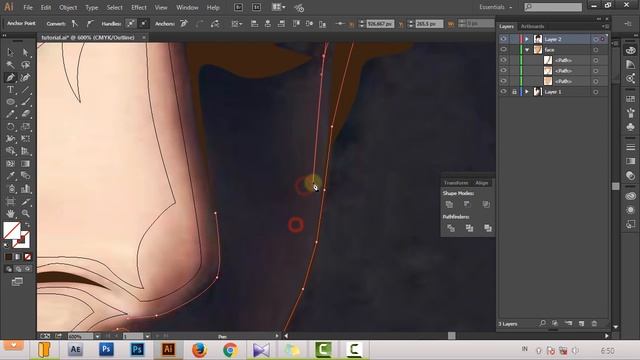640x360 pixels.
Task: Open the artboard number dropdown in status bar
Action: pos(147,336)
